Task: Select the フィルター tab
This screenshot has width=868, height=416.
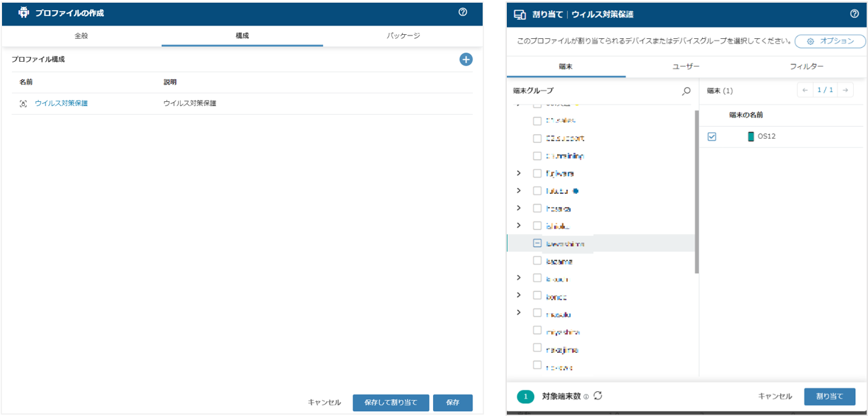Action: [806, 66]
